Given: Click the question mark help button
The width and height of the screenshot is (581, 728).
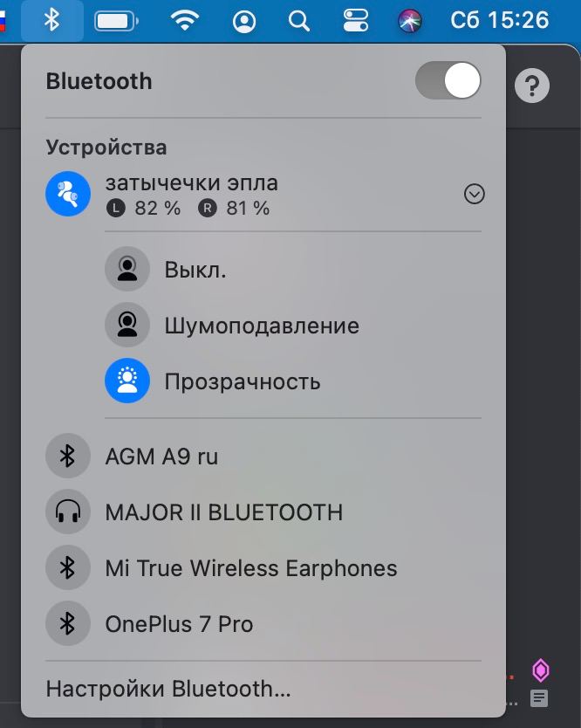Looking at the screenshot, I should [532, 86].
